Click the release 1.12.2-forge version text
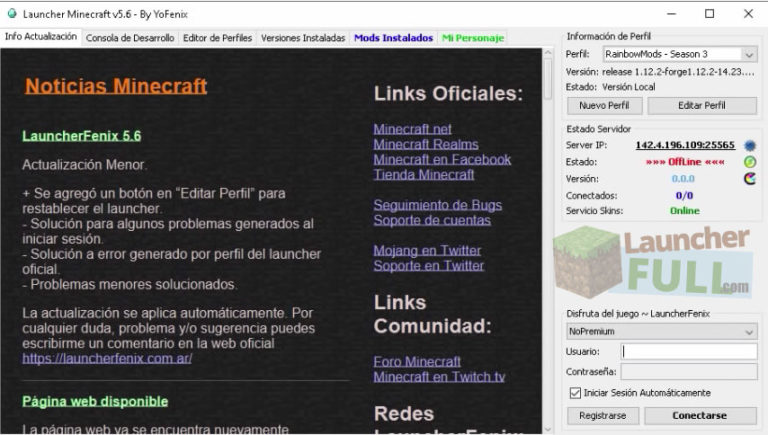This screenshot has height=435, width=768. click(678, 72)
